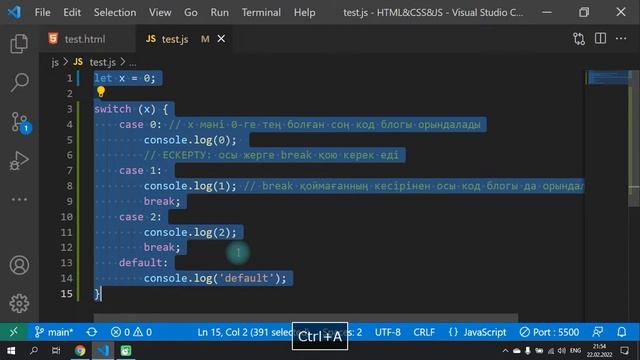
Task: Click Ln 15, Col 2 cursor position
Action: (244, 332)
